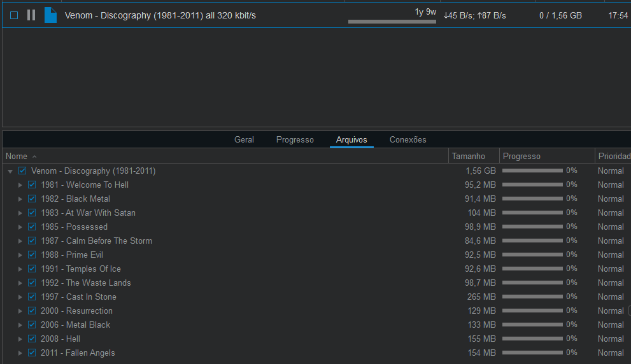Expand the 1988 - Prime Evil folder
Viewport: 631px width, 364px height.
pyautogui.click(x=20, y=255)
